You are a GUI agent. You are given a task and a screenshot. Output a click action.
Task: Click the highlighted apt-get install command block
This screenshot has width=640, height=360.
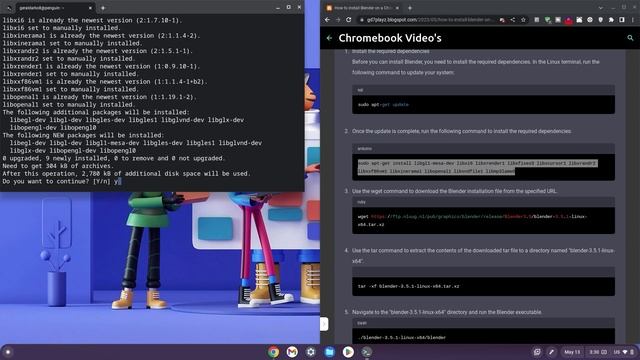point(483,167)
